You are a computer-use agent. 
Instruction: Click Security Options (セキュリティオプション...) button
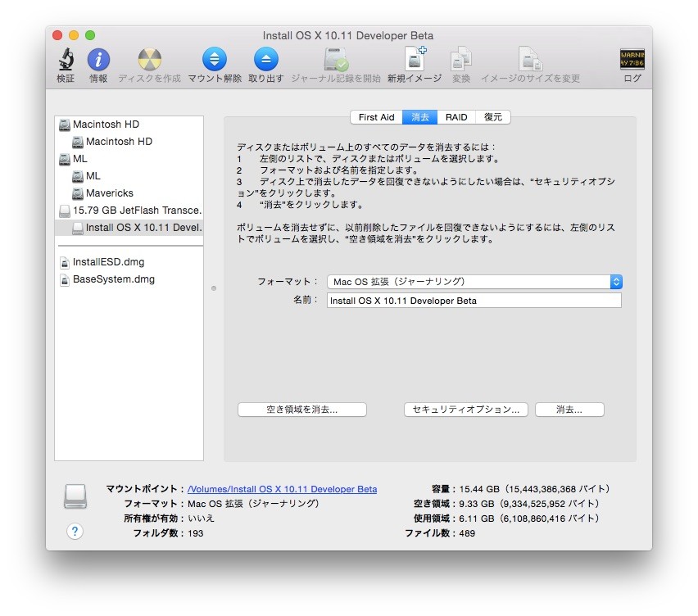click(x=465, y=410)
